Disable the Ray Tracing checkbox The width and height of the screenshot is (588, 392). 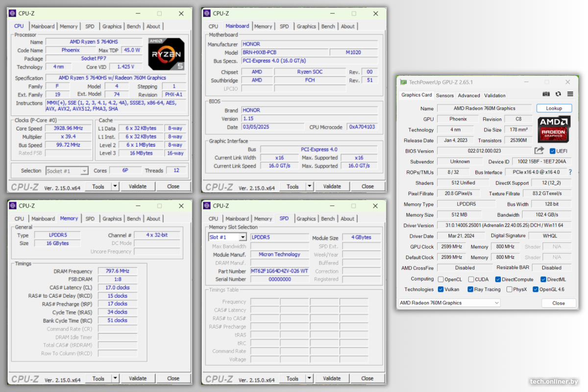point(471,289)
